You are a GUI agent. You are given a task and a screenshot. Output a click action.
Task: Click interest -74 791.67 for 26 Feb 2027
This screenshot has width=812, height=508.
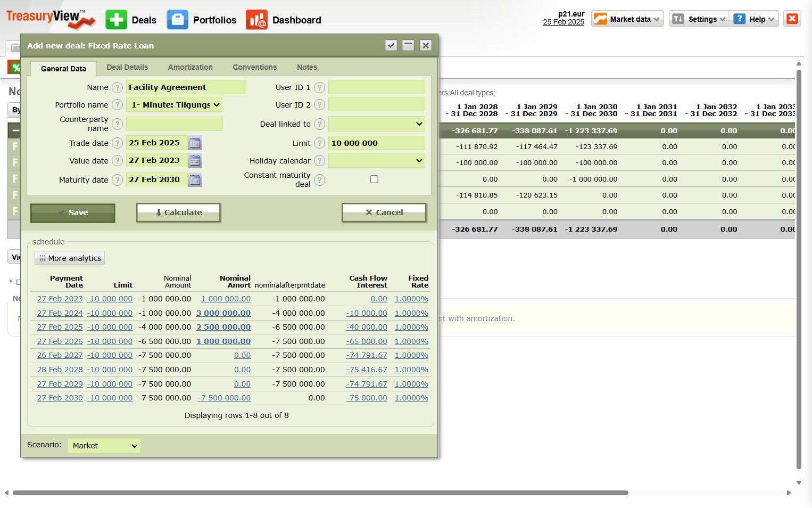tap(367, 355)
